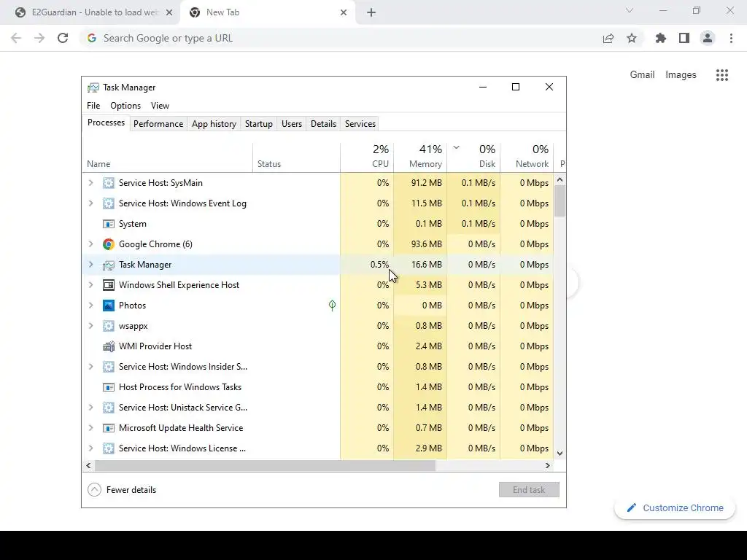Sort processes by Memory column
The width and height of the screenshot is (747, 560).
420,157
